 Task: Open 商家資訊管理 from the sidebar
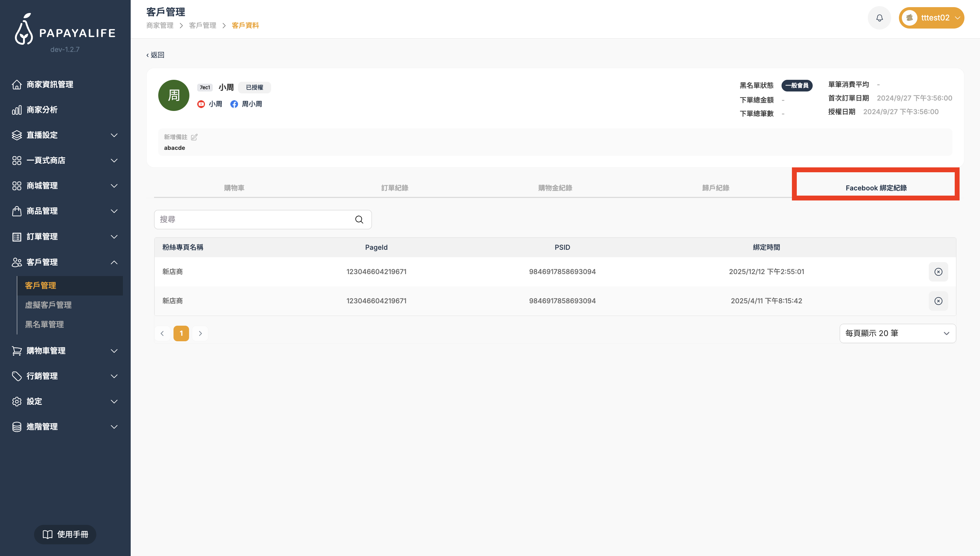pyautogui.click(x=50, y=84)
